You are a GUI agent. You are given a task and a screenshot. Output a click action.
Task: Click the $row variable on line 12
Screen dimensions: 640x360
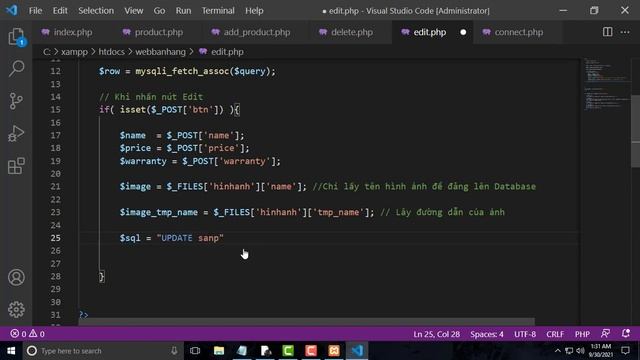109,71
